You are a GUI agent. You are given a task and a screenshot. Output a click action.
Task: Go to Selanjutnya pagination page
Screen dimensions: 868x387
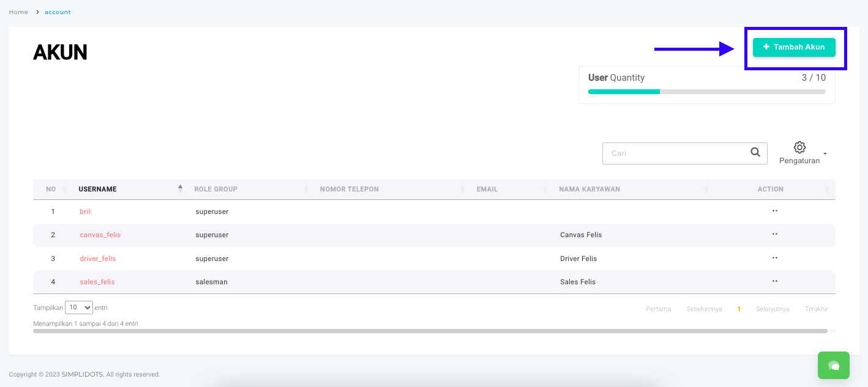[772, 309]
